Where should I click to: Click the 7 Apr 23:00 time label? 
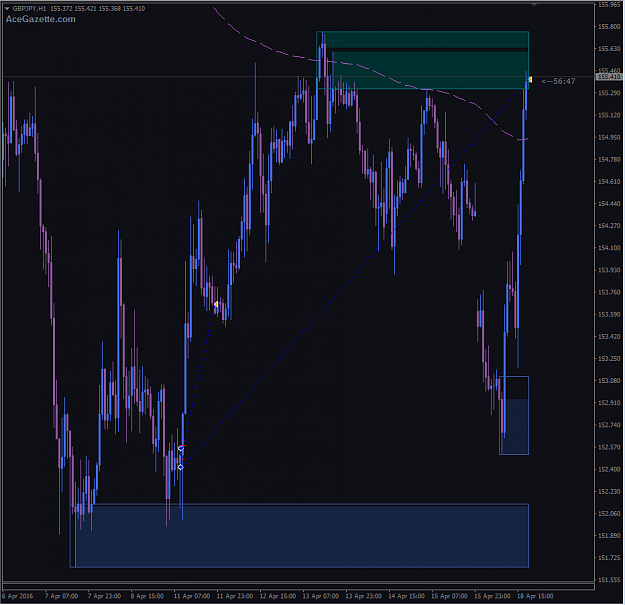tap(104, 596)
